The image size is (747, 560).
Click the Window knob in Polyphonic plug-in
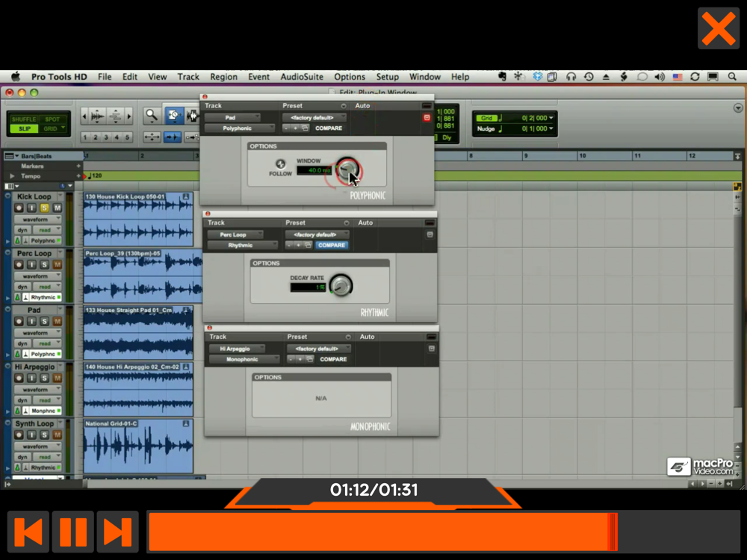tap(347, 169)
